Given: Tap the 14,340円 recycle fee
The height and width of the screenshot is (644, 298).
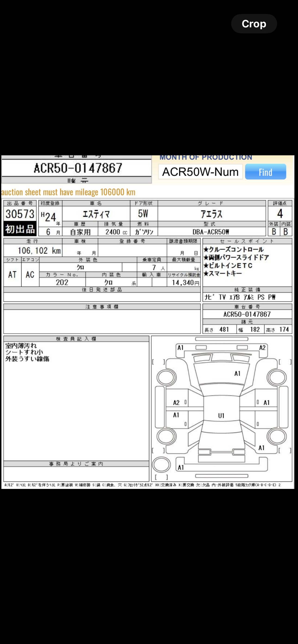Looking at the screenshot, I should click(x=185, y=283).
